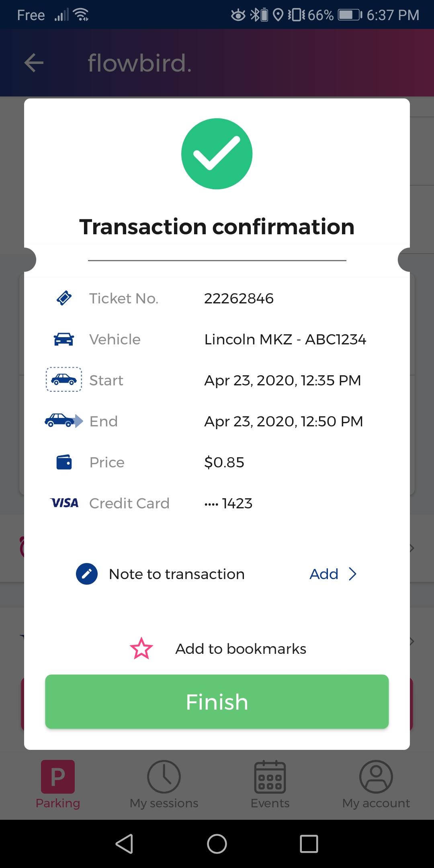Open the Events tab
The image size is (434, 868).
tap(270, 784)
